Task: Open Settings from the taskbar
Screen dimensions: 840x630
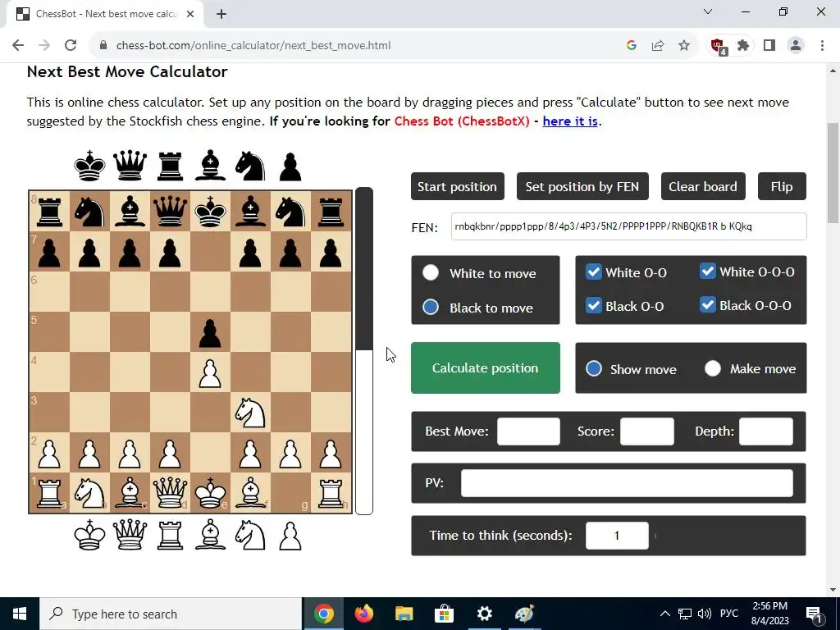Action: [x=484, y=614]
